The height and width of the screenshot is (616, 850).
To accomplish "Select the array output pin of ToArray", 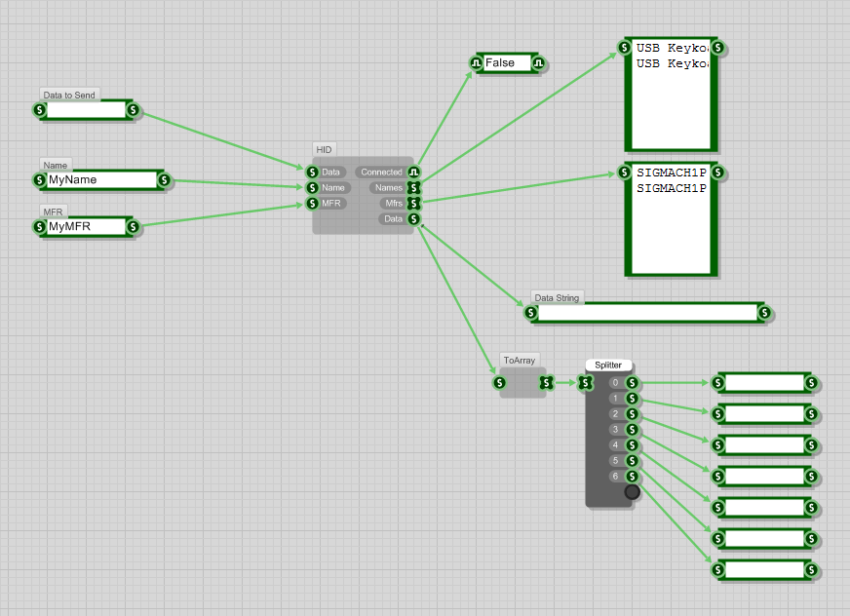I will pyautogui.click(x=546, y=384).
